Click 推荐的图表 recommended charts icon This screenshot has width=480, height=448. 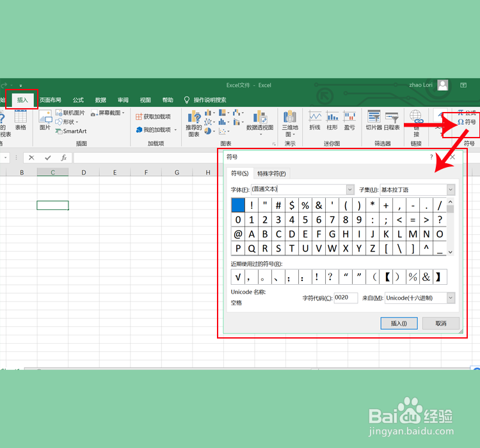coord(194,124)
